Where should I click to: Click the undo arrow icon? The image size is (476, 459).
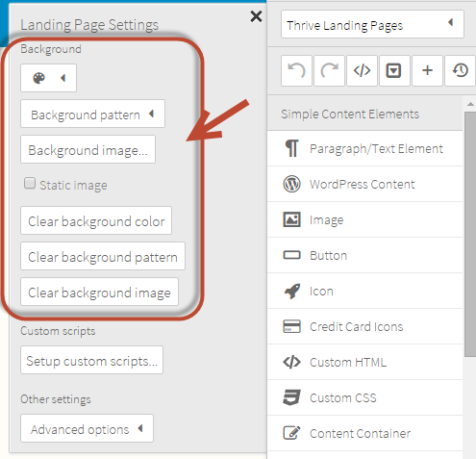(296, 70)
